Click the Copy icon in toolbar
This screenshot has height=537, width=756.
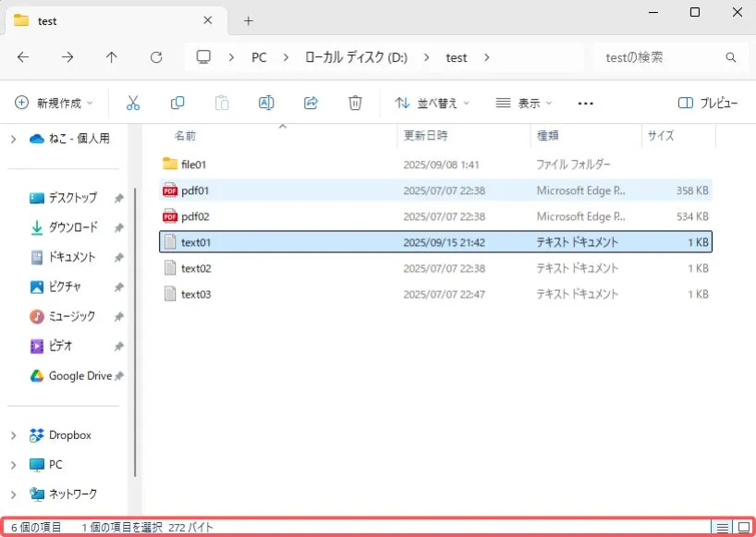pos(177,103)
